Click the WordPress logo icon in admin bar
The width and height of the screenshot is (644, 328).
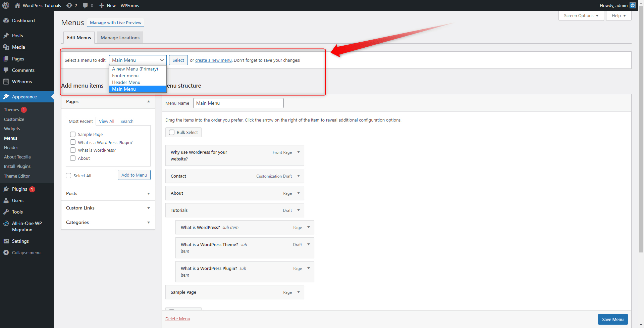[6, 5]
